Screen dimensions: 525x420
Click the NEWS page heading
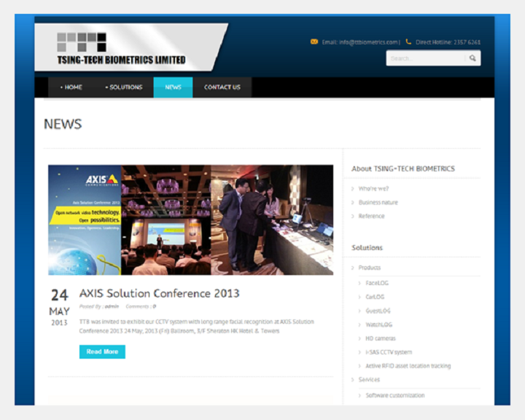[x=63, y=124]
